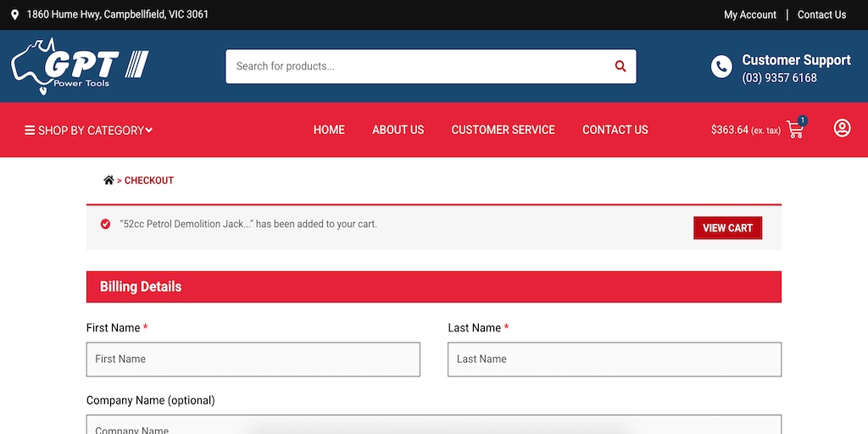Click Contact Us link in top bar
The image size is (868, 434).
coord(821,14)
